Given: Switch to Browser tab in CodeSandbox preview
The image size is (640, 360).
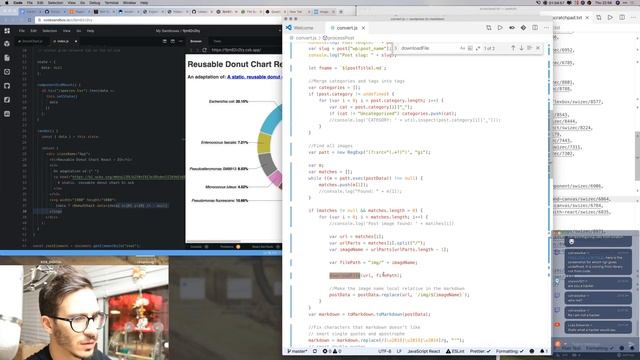Looking at the screenshot, I should click(x=196, y=41).
